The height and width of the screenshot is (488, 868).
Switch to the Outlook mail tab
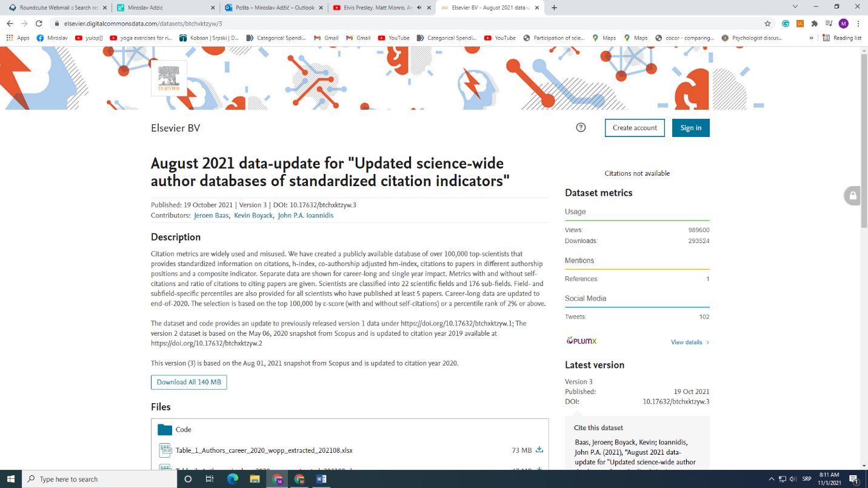coord(272,8)
